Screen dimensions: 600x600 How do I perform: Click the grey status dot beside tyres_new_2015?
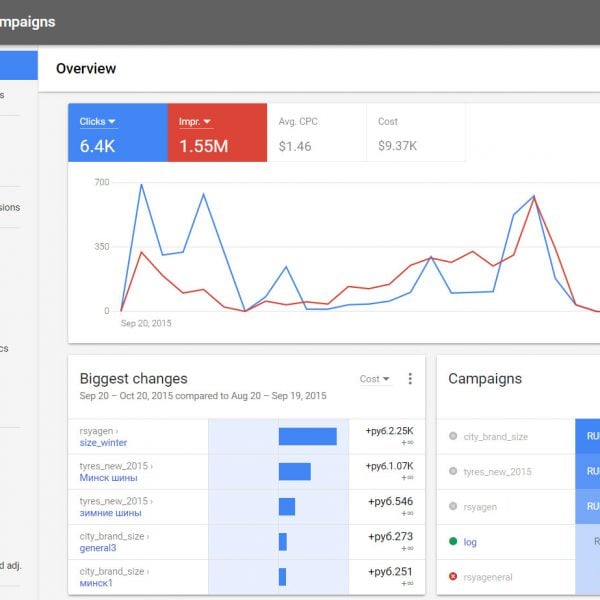point(453,471)
